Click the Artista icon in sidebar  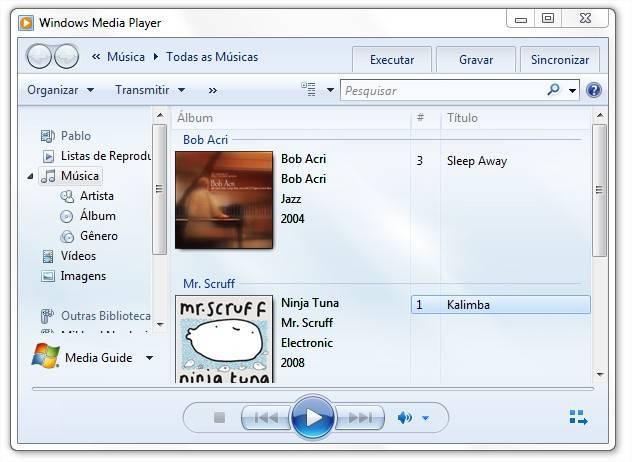click(67, 196)
